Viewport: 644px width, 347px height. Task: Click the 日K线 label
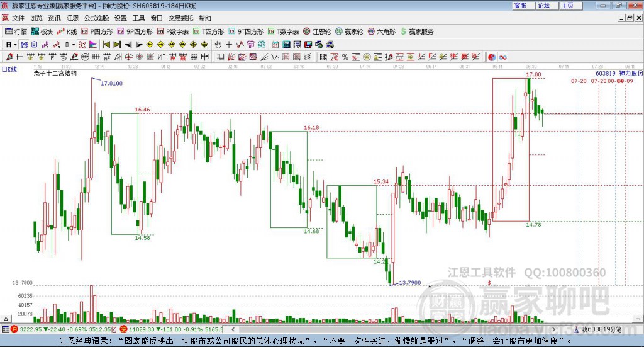pos(9,69)
